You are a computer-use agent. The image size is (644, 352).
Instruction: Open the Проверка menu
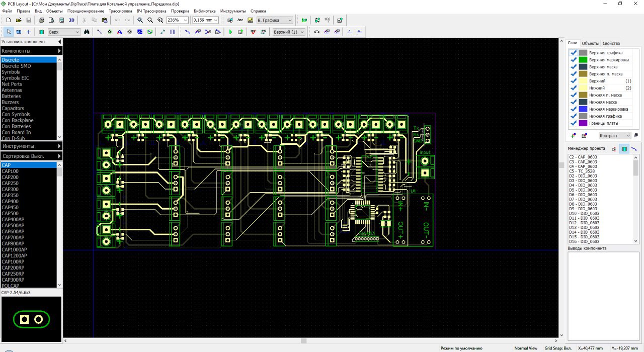point(180,11)
